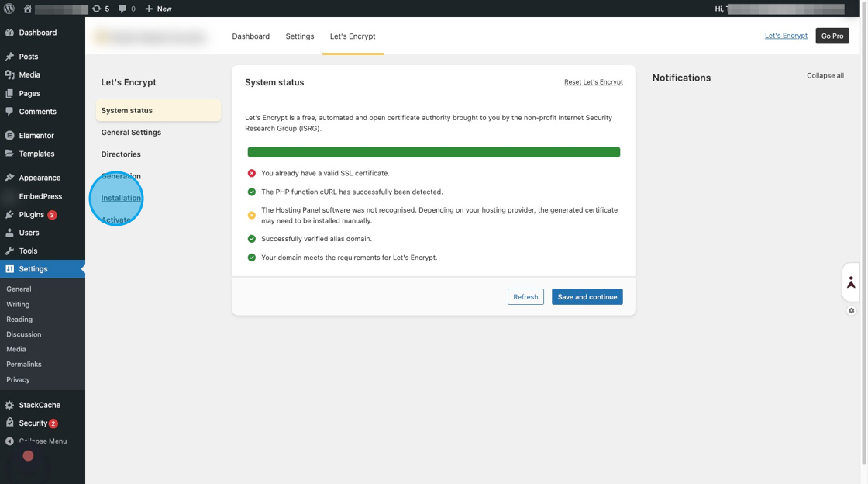Open Appearance paintbrush icon
This screenshot has width=868, height=484.
9,178
